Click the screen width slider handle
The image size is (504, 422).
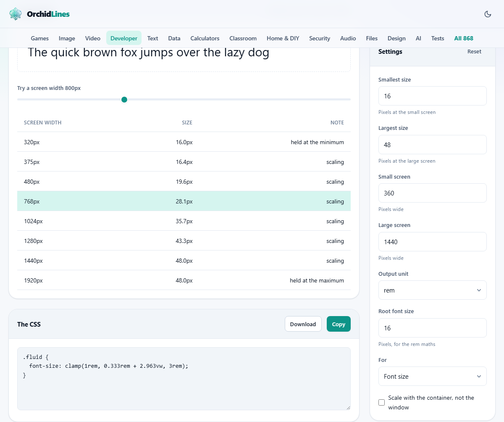coord(124,100)
